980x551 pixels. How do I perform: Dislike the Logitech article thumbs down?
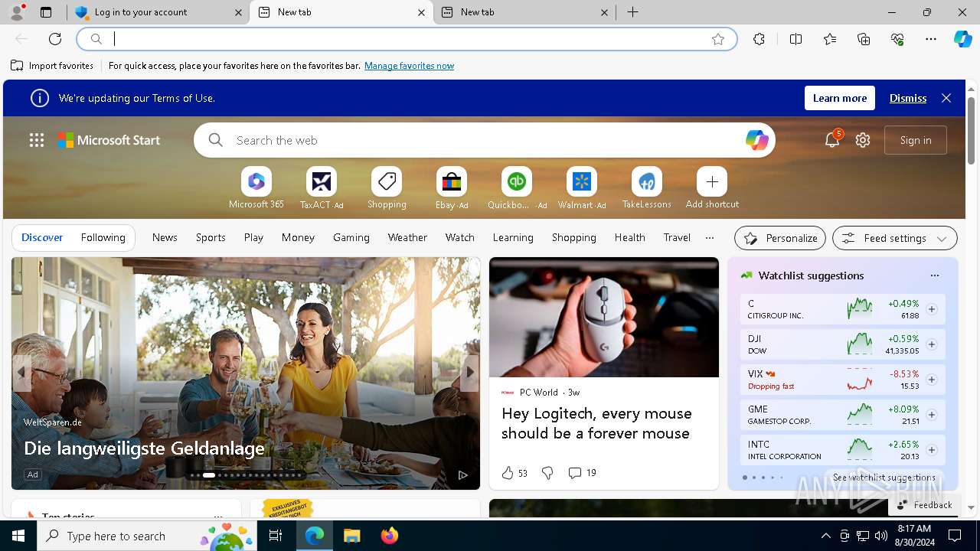tap(547, 473)
